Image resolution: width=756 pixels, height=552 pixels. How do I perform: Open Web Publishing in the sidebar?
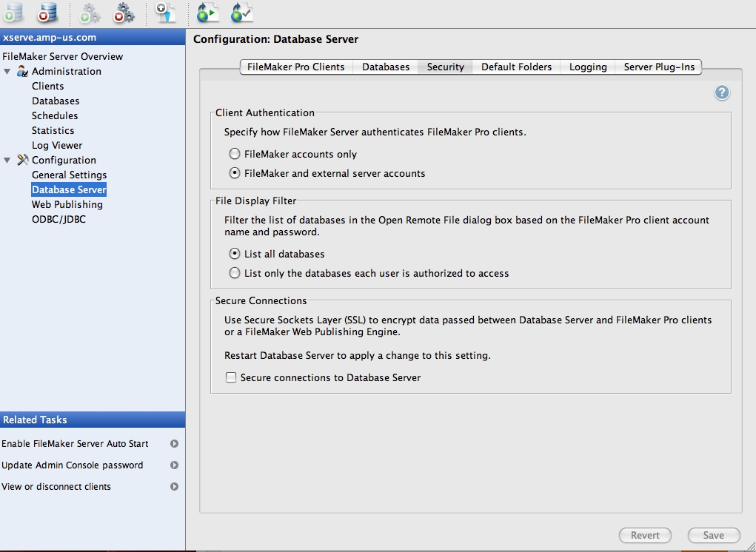[67, 204]
